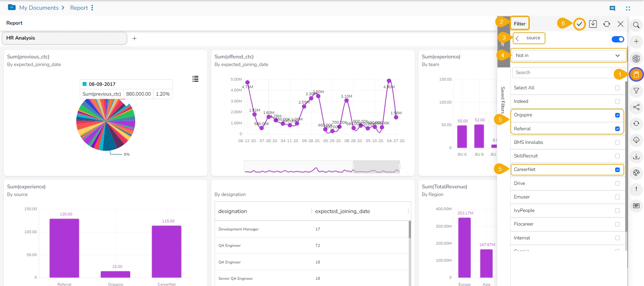The height and width of the screenshot is (286, 644).
Task: Select the HR Analysis tab
Action: click(x=64, y=38)
